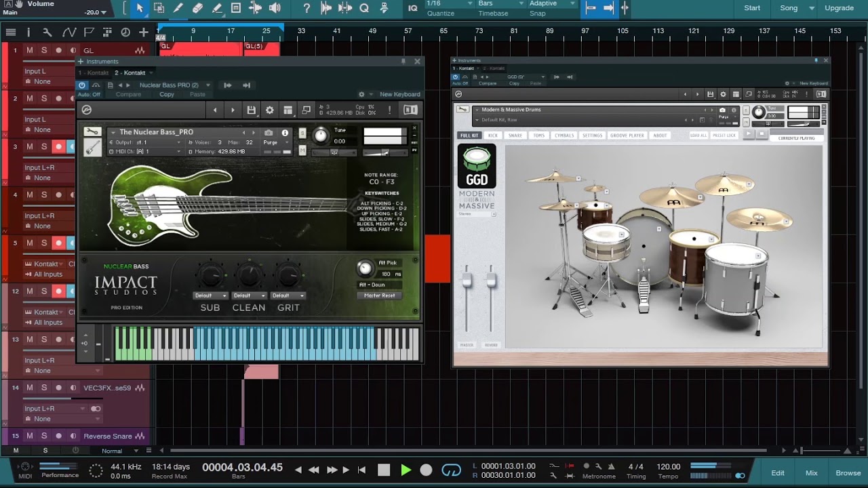
Task: Open the marker track flag icon
Action: 88,32
